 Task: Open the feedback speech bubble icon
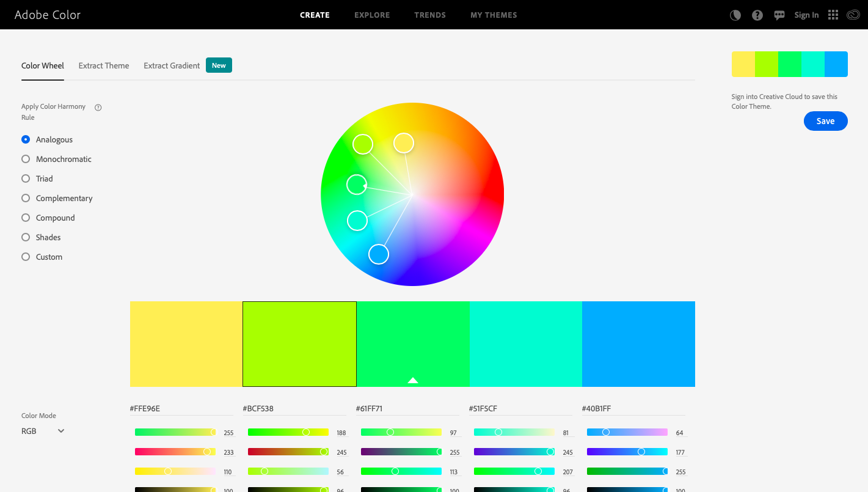pyautogui.click(x=779, y=15)
